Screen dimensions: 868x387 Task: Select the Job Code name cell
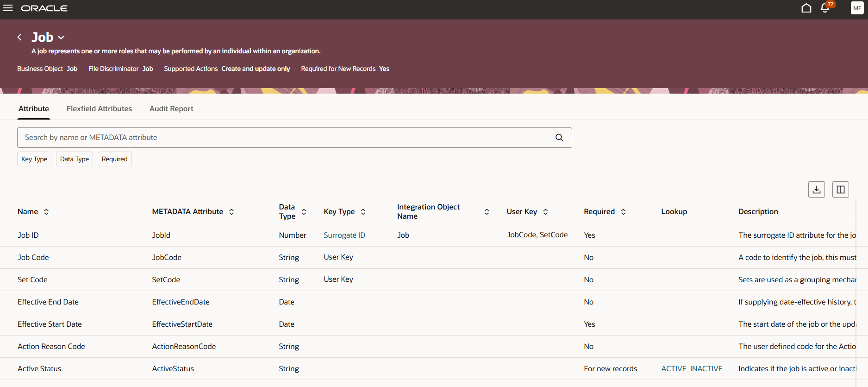click(33, 257)
